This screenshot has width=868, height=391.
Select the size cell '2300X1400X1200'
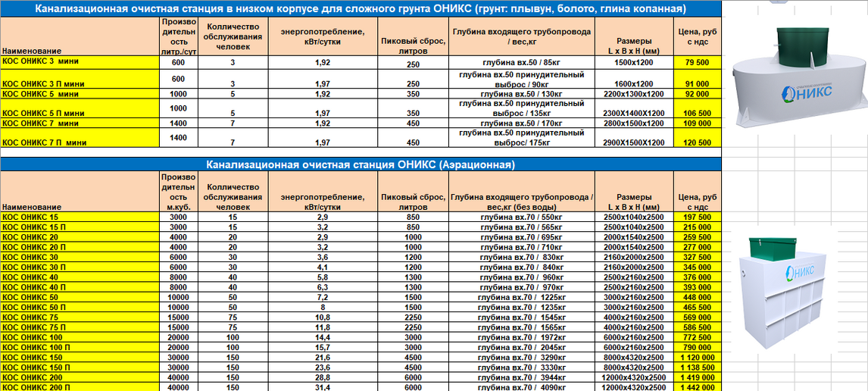coord(635,108)
